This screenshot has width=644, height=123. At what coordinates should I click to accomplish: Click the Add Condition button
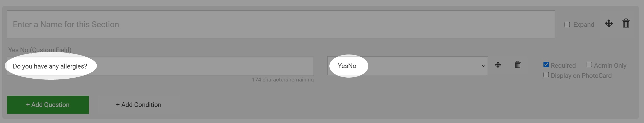pyautogui.click(x=138, y=105)
